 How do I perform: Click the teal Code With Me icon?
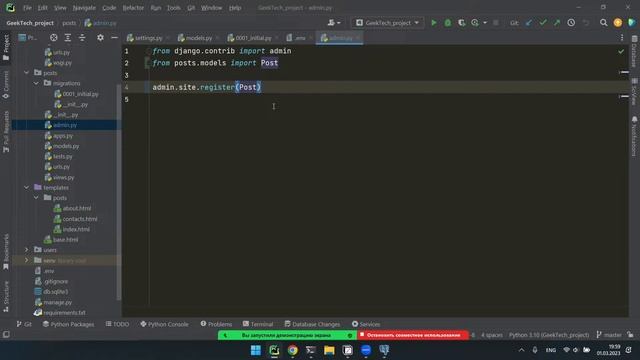coord(631,23)
